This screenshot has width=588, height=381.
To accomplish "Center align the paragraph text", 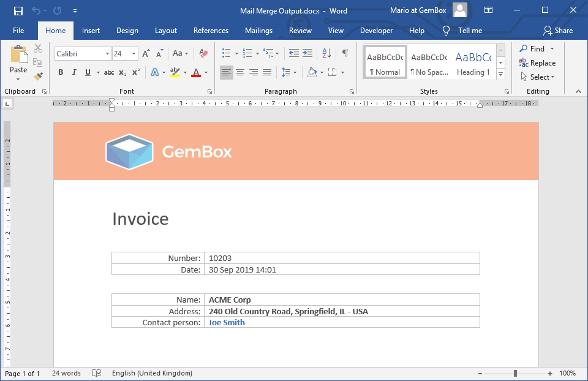I will pyautogui.click(x=240, y=72).
